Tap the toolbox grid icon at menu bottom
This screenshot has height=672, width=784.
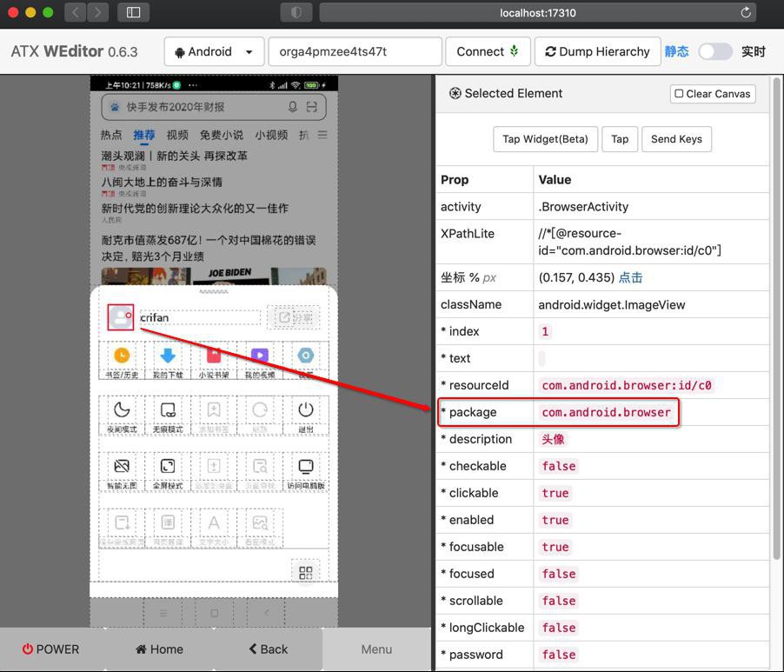click(305, 573)
